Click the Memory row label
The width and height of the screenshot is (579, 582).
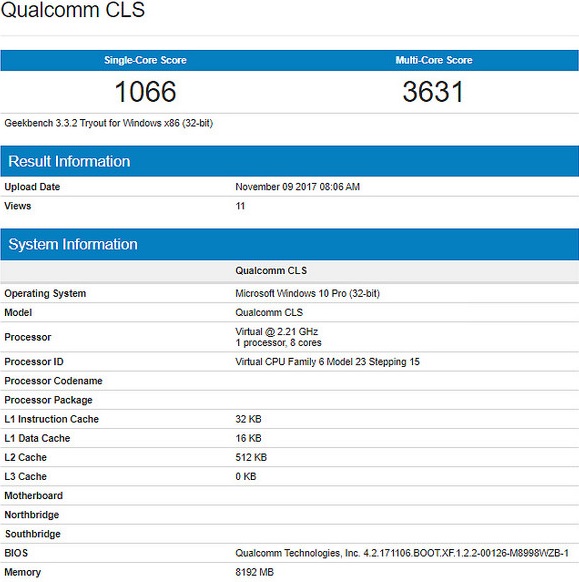coord(23,572)
